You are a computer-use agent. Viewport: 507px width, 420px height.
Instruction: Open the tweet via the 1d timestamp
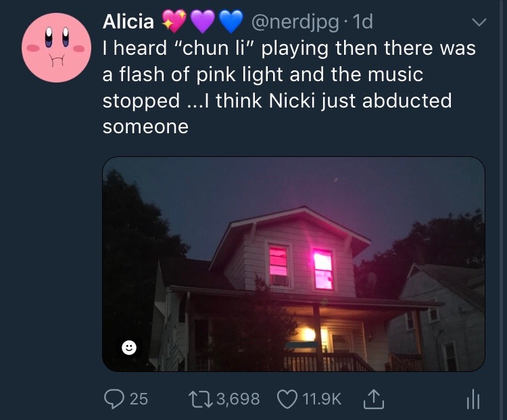click(x=363, y=22)
